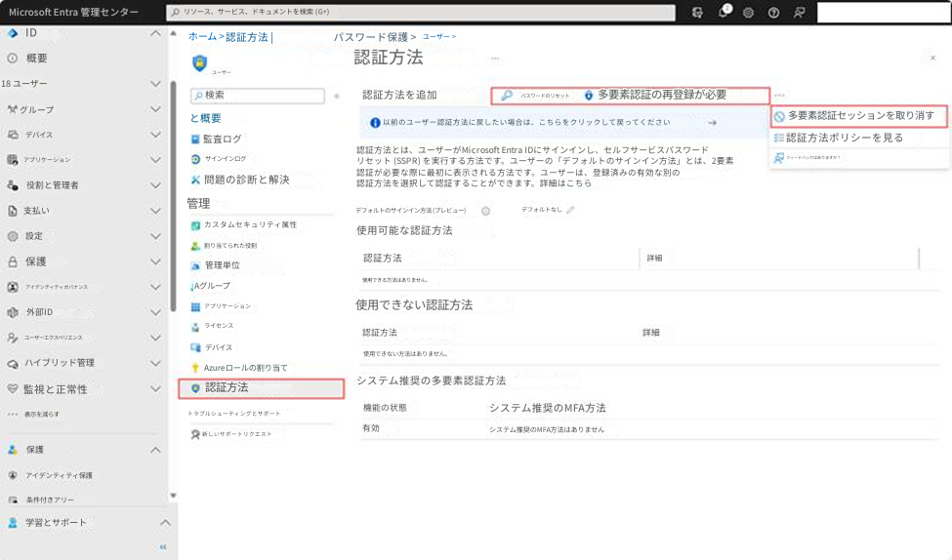The width and height of the screenshot is (952, 560).
Task: Open 割り当てられた役割 in user menu
Action: pyautogui.click(x=230, y=246)
